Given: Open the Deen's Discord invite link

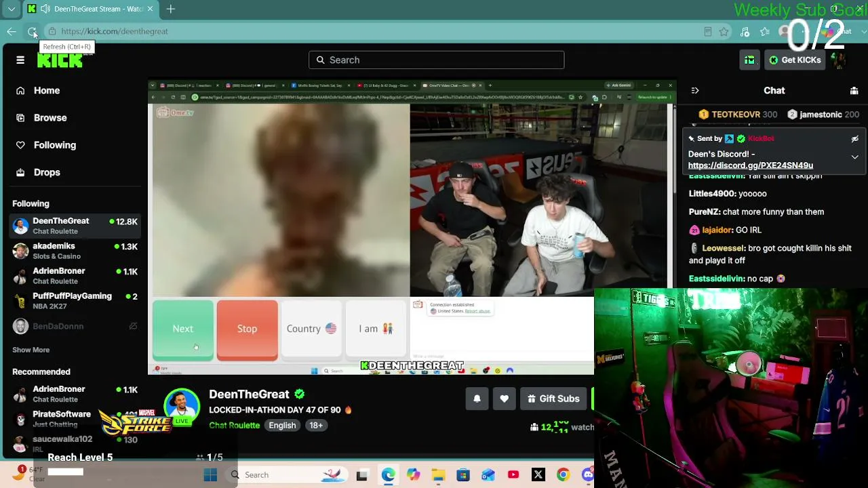Looking at the screenshot, I should tap(751, 165).
